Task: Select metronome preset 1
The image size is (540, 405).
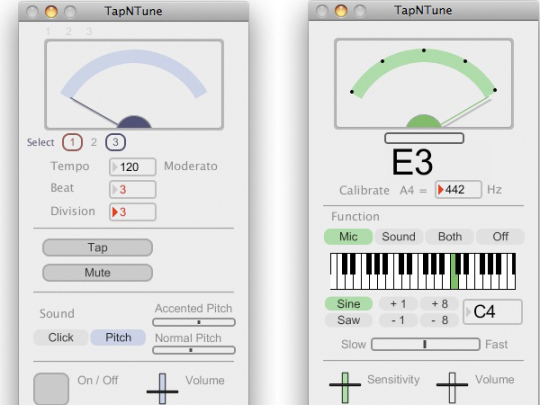Action: [72, 142]
